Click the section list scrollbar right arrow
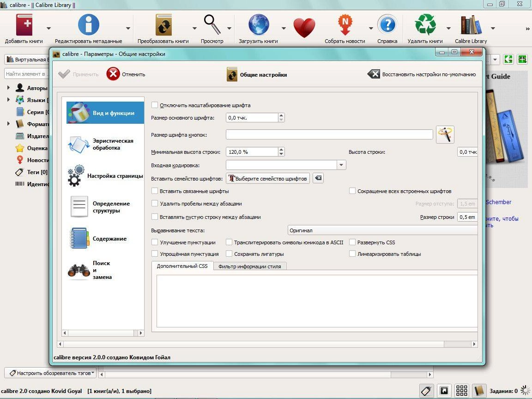 [x=140, y=333]
